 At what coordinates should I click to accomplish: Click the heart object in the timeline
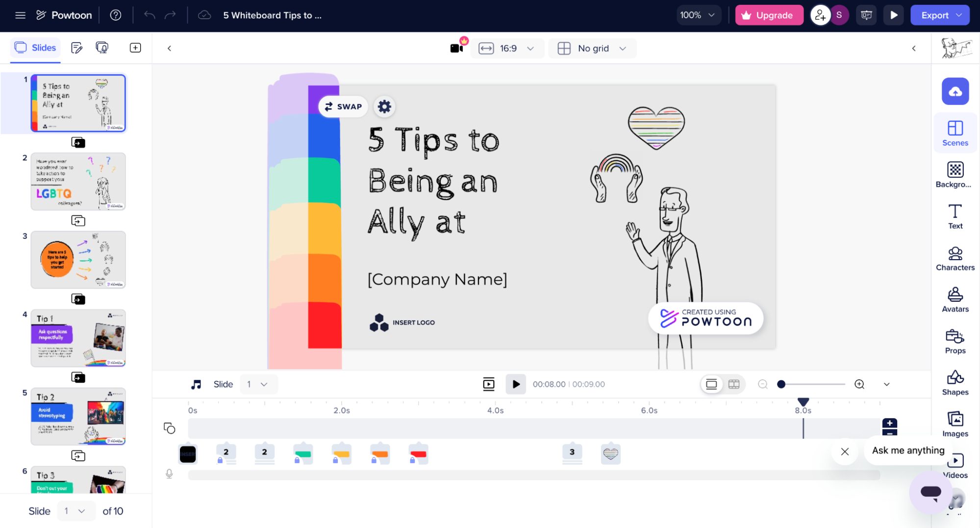click(610, 454)
